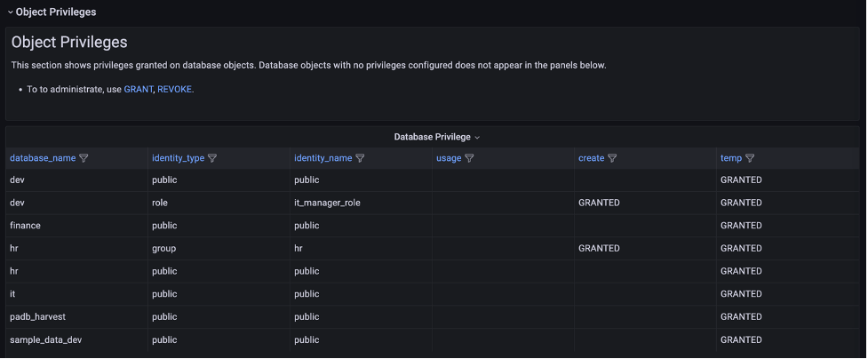Screen dimensions: 868x359
Task: Click filter icon beside database_name column
Action: coord(84,158)
